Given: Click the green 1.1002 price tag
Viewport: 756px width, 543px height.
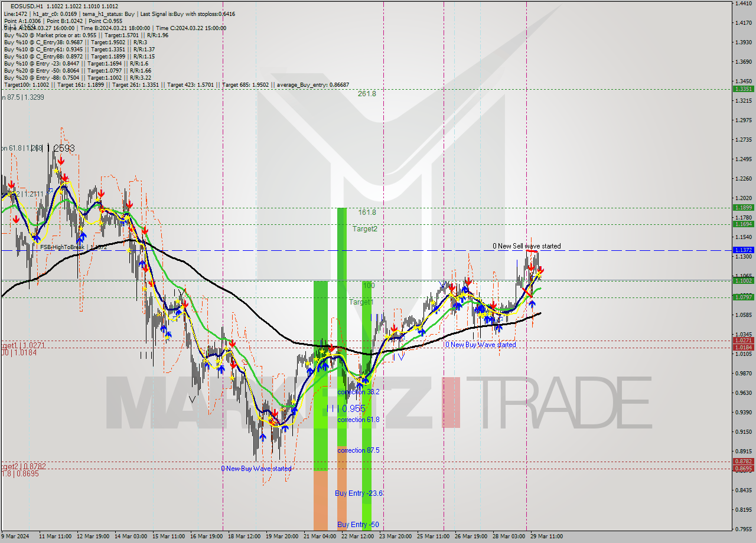Looking at the screenshot, I should (742, 280).
